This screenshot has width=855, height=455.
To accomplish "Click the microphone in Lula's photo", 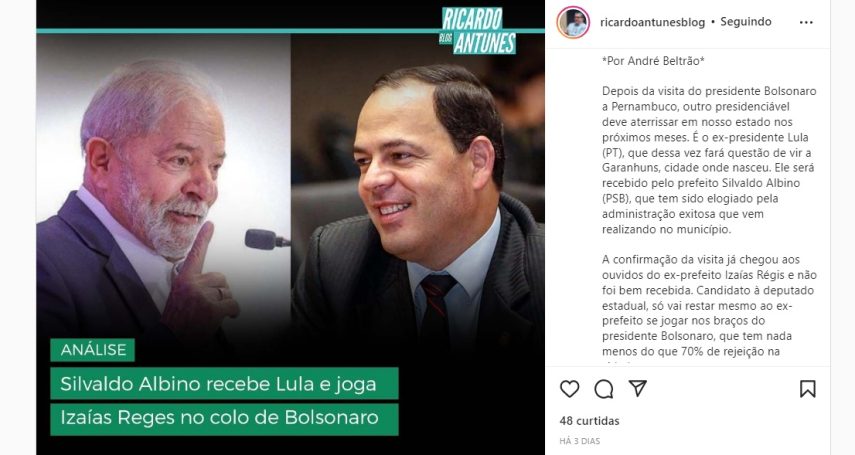I will pyautogui.click(x=267, y=239).
